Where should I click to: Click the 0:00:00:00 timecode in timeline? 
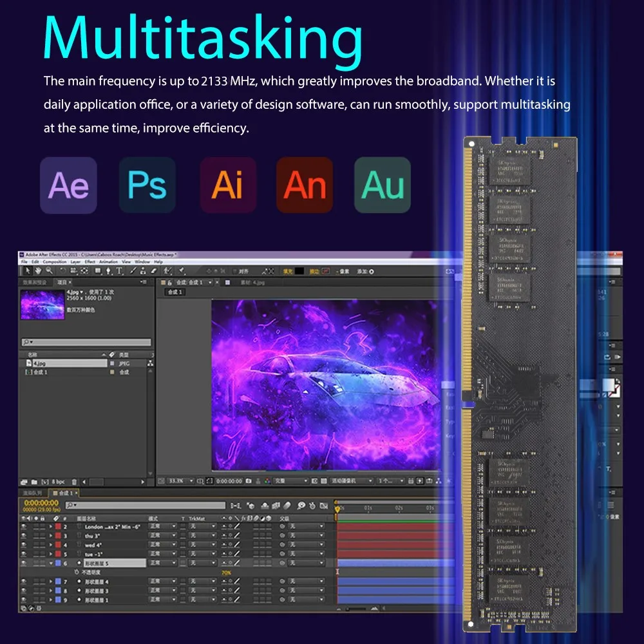tap(41, 503)
